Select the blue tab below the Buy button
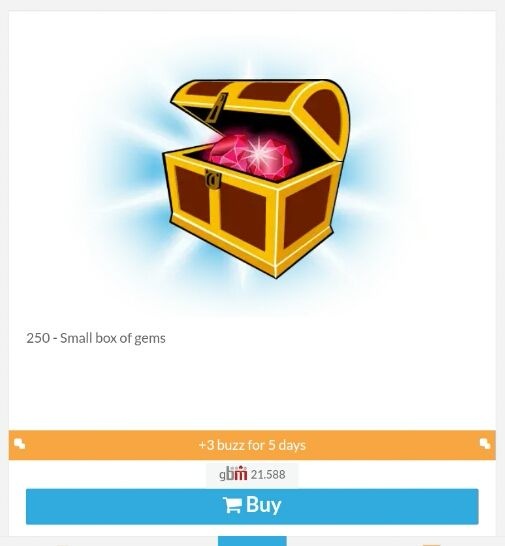 (x=252, y=541)
